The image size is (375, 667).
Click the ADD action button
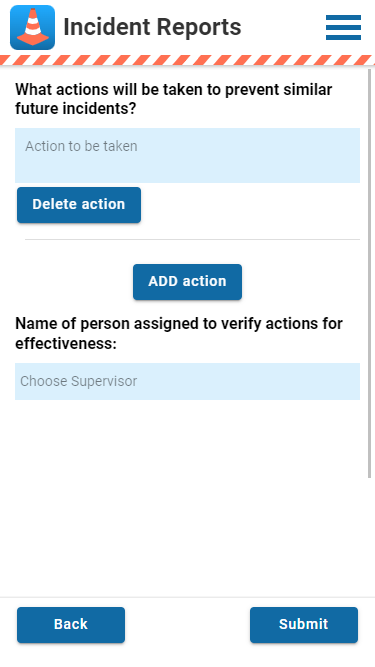(x=188, y=282)
